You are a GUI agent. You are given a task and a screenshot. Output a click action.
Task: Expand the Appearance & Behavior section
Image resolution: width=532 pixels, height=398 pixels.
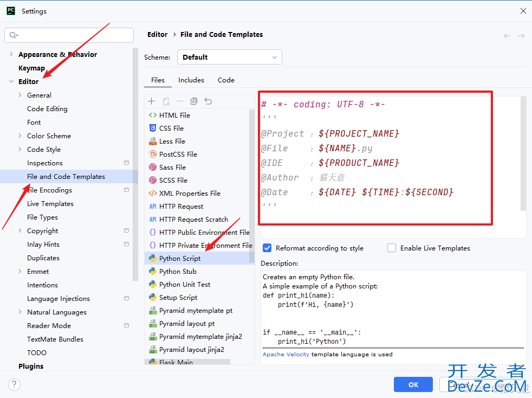11,54
